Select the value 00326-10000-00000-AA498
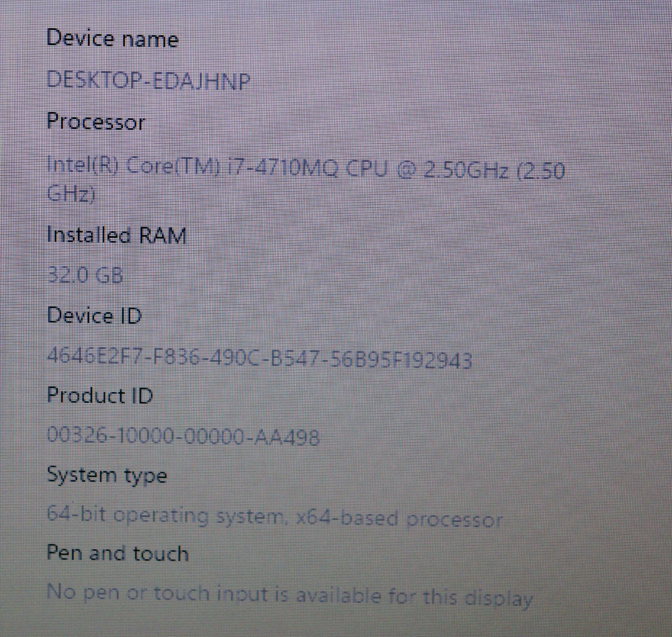Image resolution: width=672 pixels, height=637 pixels. 183,435
